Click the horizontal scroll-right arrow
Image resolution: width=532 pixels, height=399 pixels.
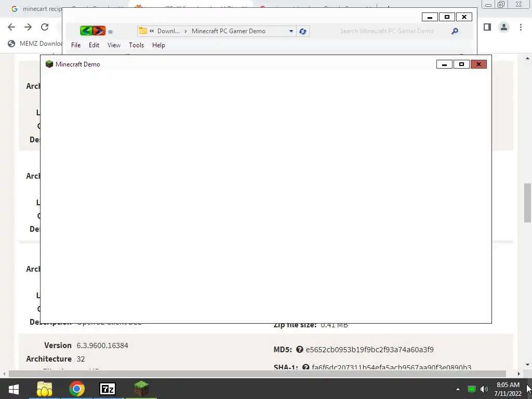(519, 374)
